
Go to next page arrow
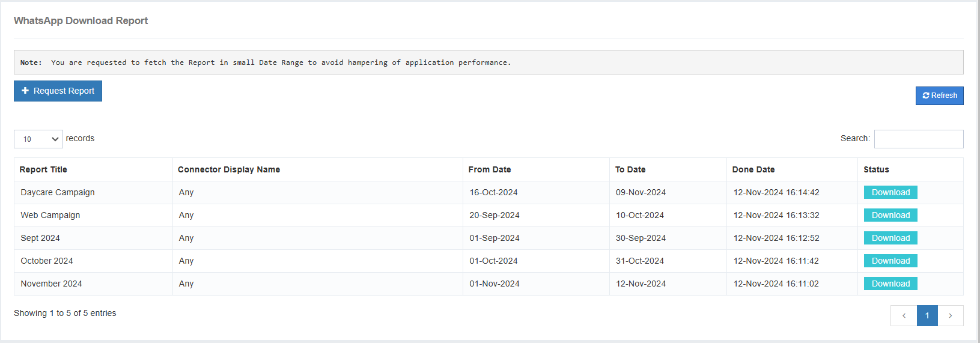950,315
